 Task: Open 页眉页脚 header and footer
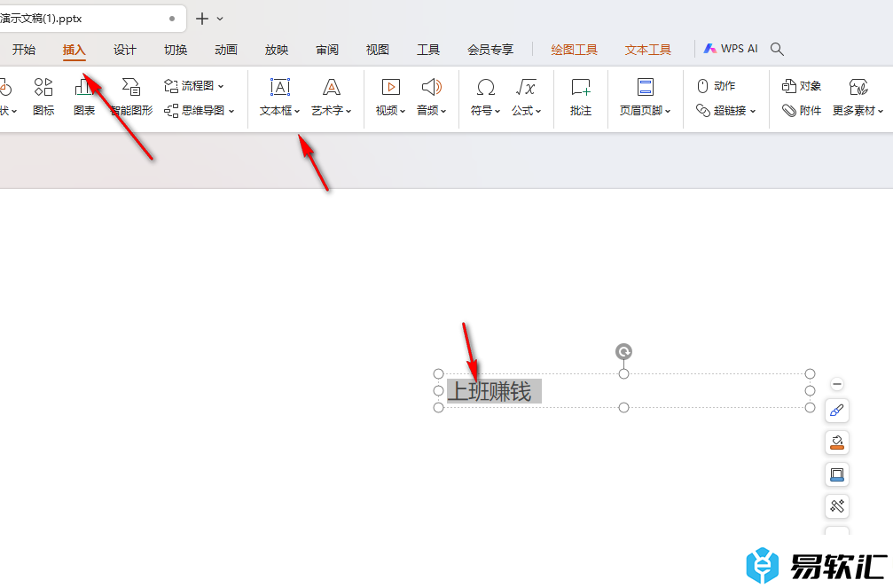coord(646,97)
